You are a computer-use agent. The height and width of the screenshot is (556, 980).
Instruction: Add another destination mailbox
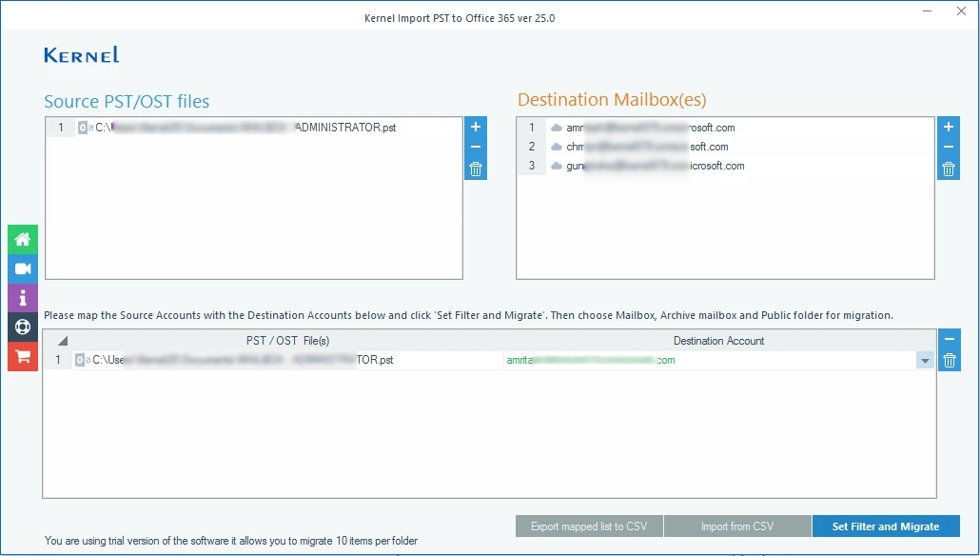(947, 127)
